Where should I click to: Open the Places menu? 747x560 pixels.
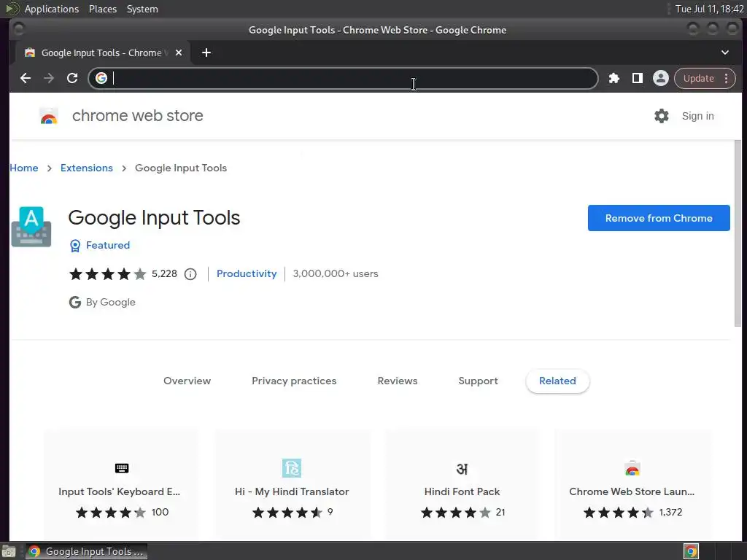(x=102, y=9)
